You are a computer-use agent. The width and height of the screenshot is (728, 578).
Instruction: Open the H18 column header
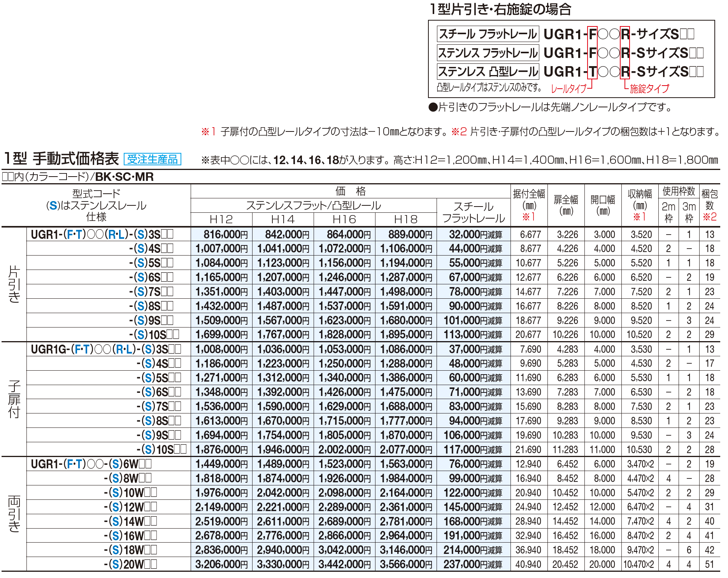tap(405, 220)
